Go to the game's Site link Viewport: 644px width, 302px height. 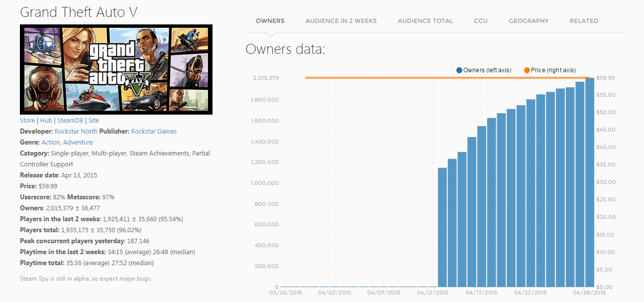pyautogui.click(x=94, y=120)
